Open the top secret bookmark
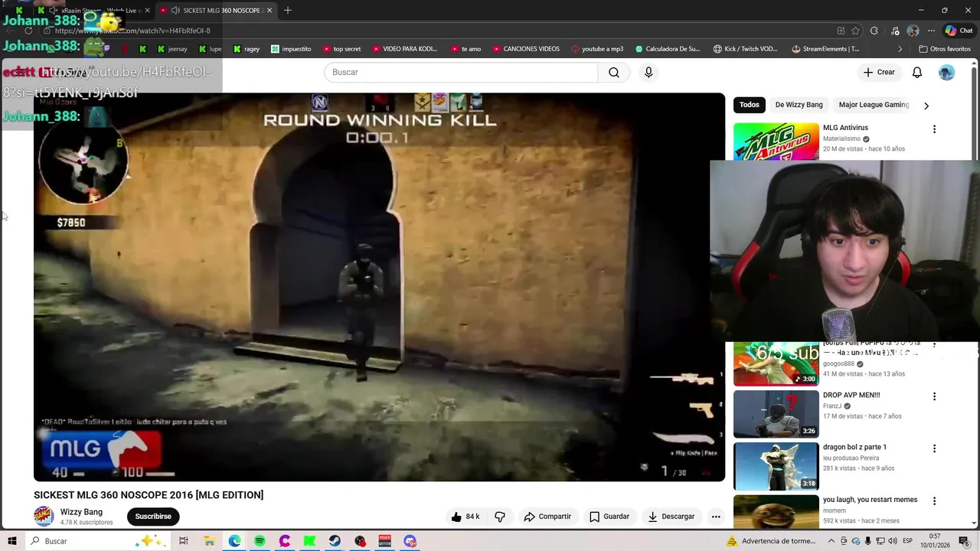 341,49
